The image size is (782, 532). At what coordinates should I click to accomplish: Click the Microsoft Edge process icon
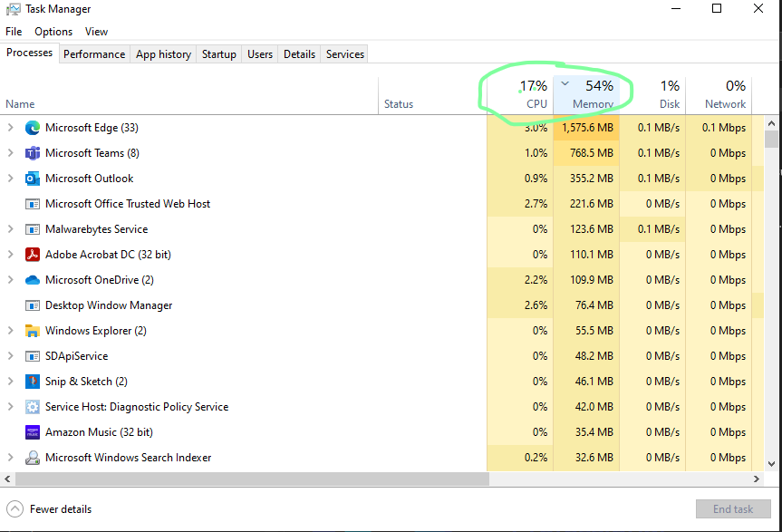coord(33,128)
